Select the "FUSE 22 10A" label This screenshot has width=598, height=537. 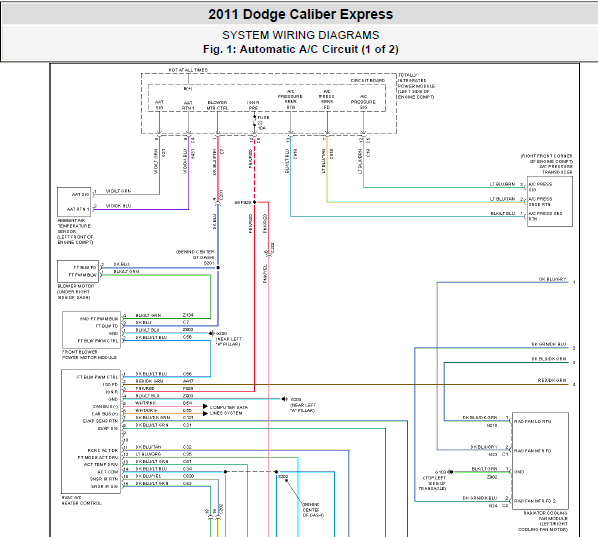[x=262, y=123]
